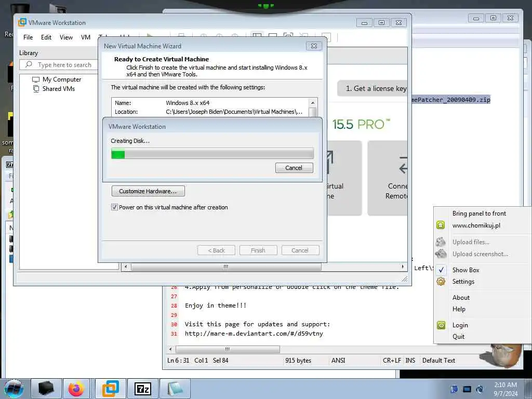The image size is (532, 399).
Task: Click the Patcher_20090409.zip highlighted text
Action: [x=451, y=99]
